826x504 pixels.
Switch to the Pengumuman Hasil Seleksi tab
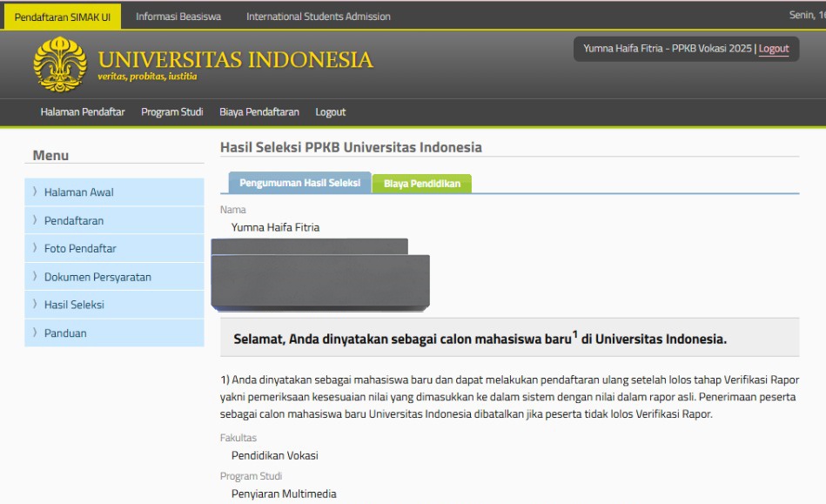point(299,183)
